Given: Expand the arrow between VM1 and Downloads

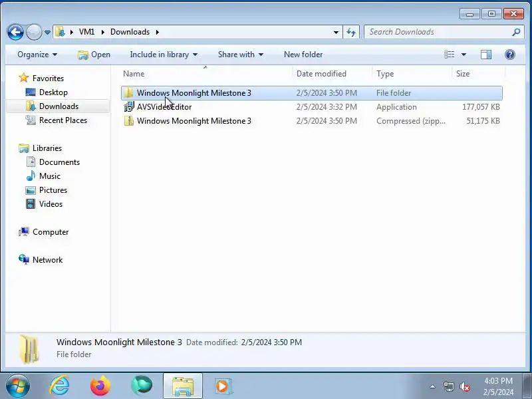Looking at the screenshot, I should tap(103, 32).
